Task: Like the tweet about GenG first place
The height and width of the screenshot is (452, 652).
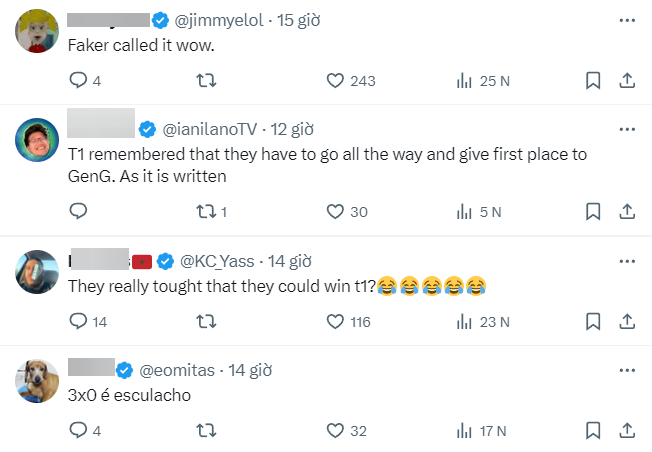Action: pyautogui.click(x=336, y=211)
